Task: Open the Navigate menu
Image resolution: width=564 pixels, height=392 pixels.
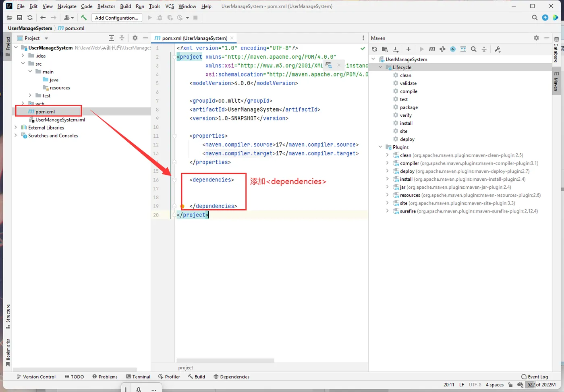Action: point(67,6)
